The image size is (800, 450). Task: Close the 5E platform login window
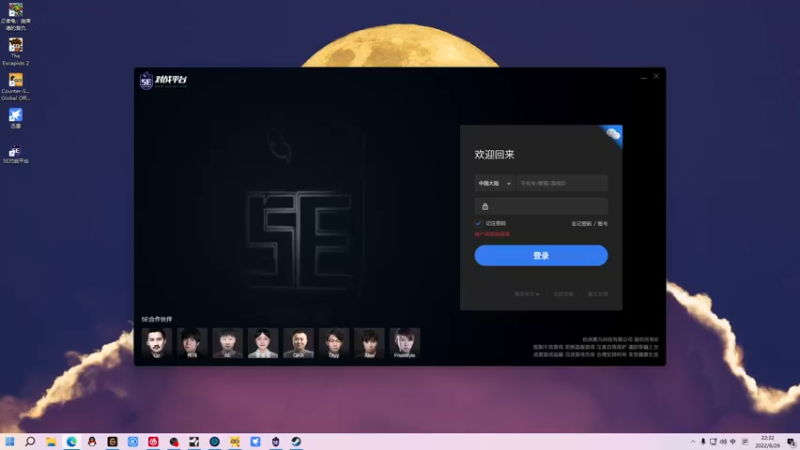click(x=656, y=76)
